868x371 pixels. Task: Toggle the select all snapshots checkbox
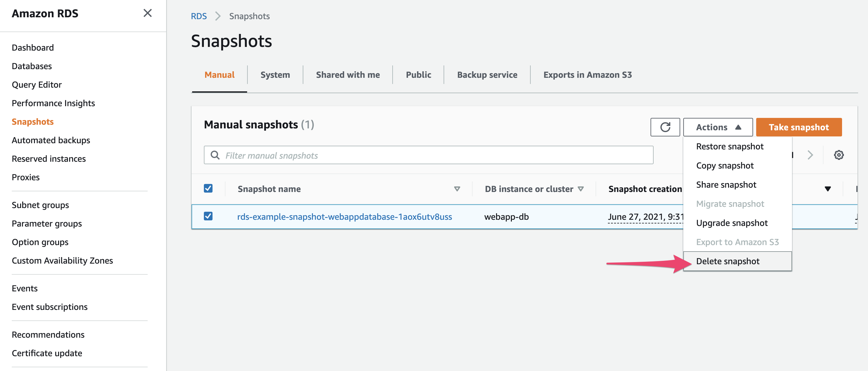[x=209, y=188]
